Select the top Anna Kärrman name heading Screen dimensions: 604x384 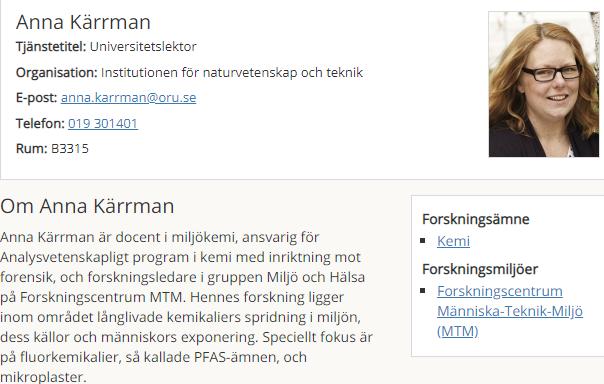pyautogui.click(x=83, y=22)
